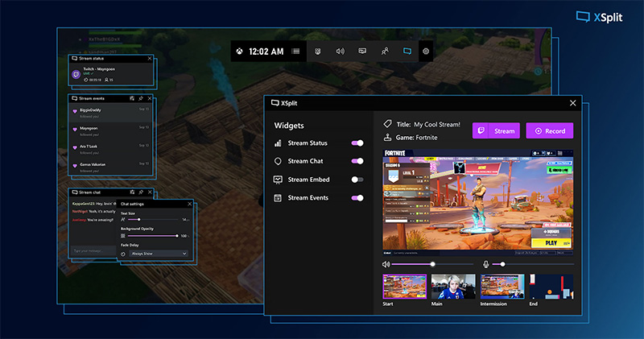Toggle off the Stream Events widget

pos(357,198)
